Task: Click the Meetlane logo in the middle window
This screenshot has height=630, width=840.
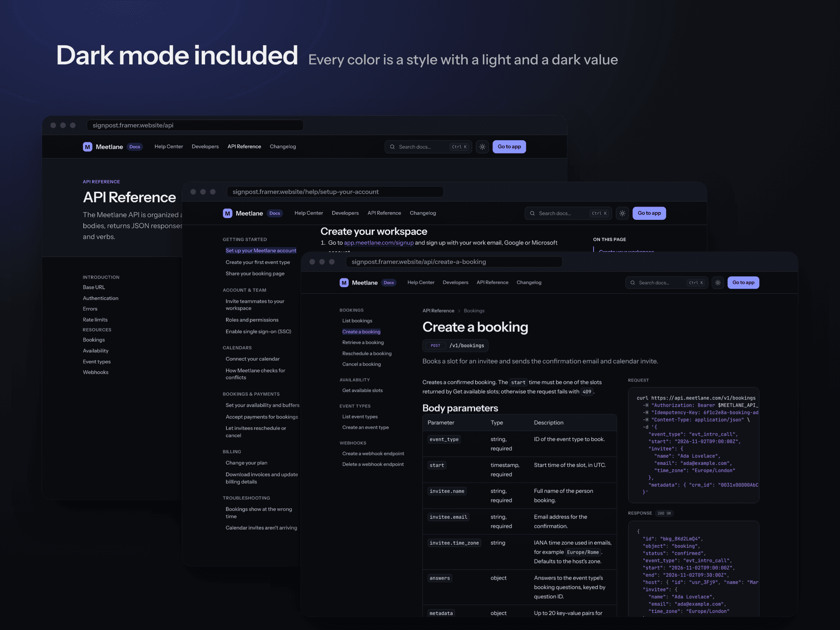Action: tap(243, 213)
